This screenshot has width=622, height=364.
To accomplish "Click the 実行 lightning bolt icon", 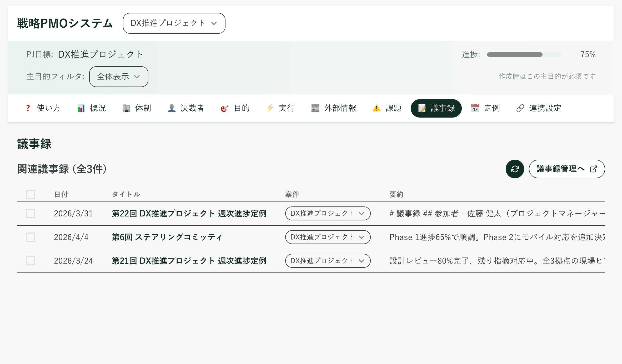I will (270, 108).
